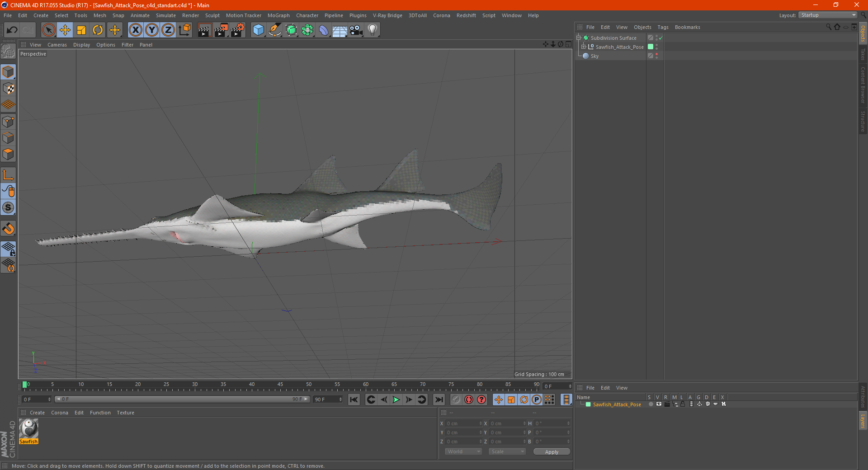This screenshot has height=470, width=868.
Task: Step to next frame
Action: click(x=409, y=399)
